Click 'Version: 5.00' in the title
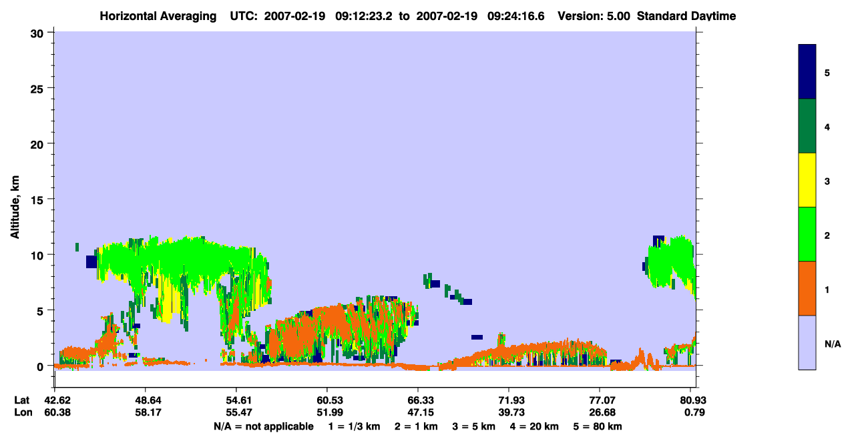The width and height of the screenshot is (868, 445). coord(596,16)
